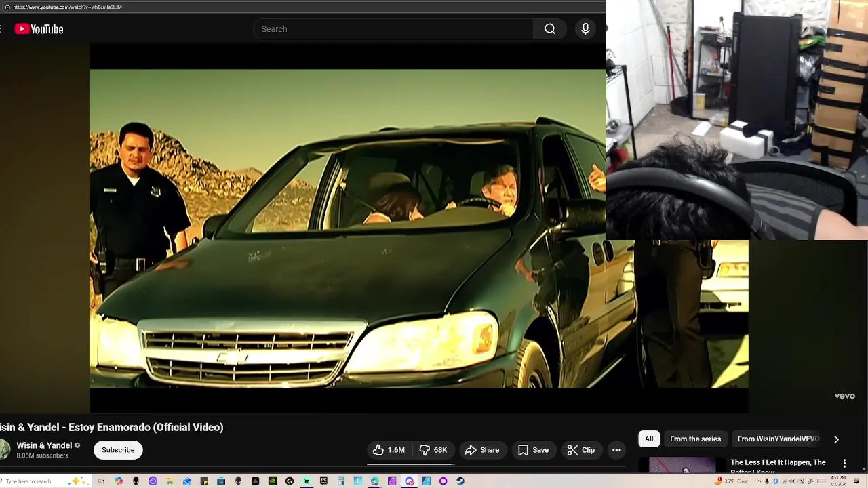
Task: Click the YouTube logo to go home
Action: (x=39, y=29)
